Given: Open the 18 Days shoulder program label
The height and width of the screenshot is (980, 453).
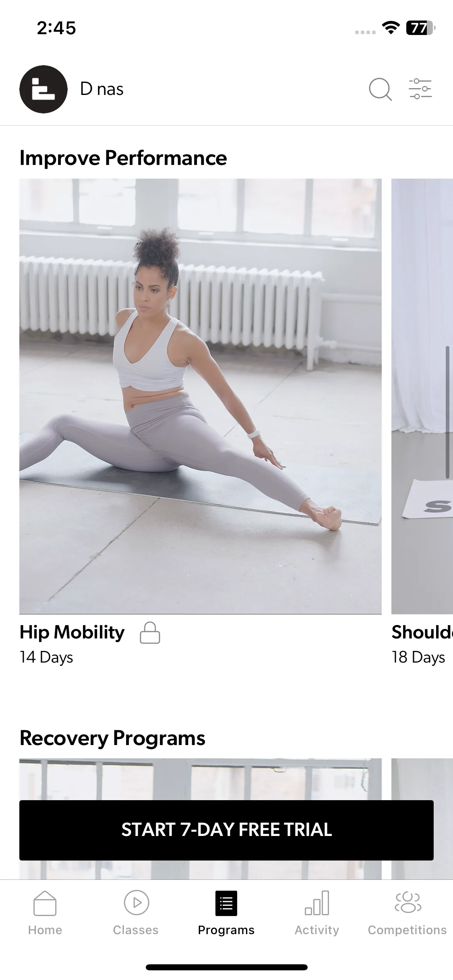Looking at the screenshot, I should [x=418, y=657].
